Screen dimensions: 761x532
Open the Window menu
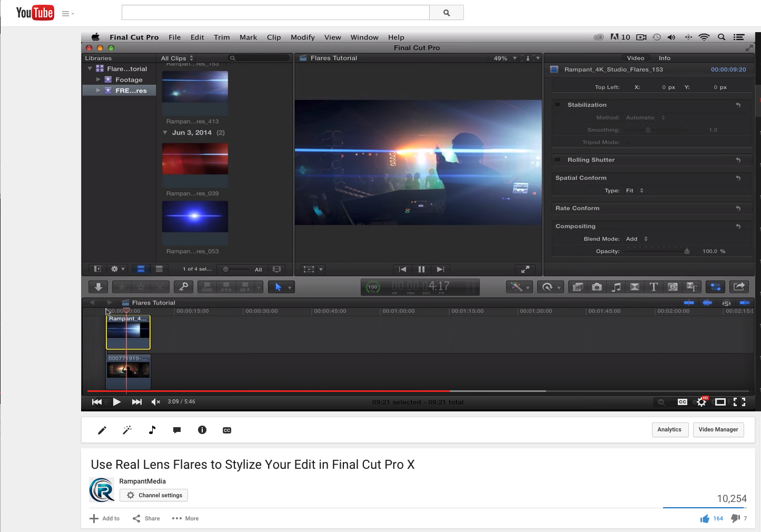tap(364, 37)
